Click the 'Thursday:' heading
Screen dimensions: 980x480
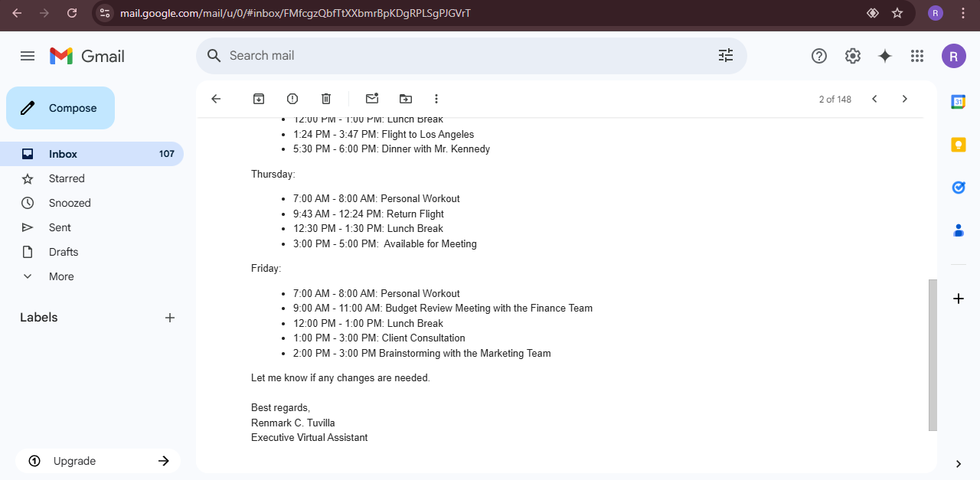pyautogui.click(x=273, y=174)
